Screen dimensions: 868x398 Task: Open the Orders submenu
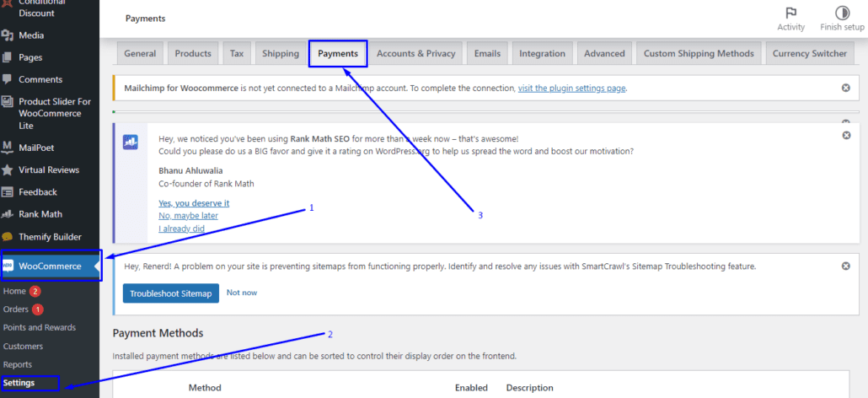point(16,309)
